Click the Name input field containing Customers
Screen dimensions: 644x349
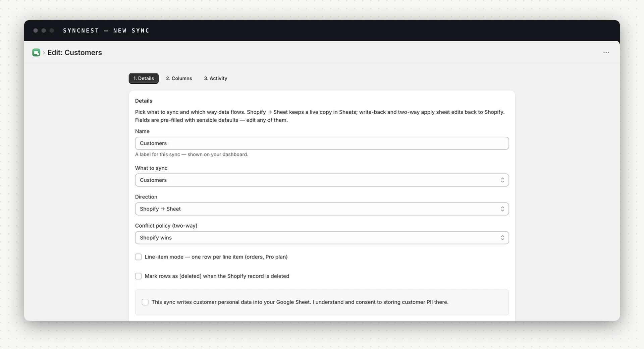click(x=322, y=143)
